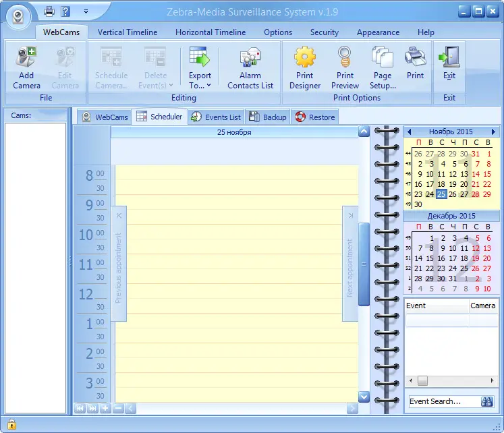Click the plus zoom button below scheduler
The height and width of the screenshot is (433, 504).
coord(105,408)
